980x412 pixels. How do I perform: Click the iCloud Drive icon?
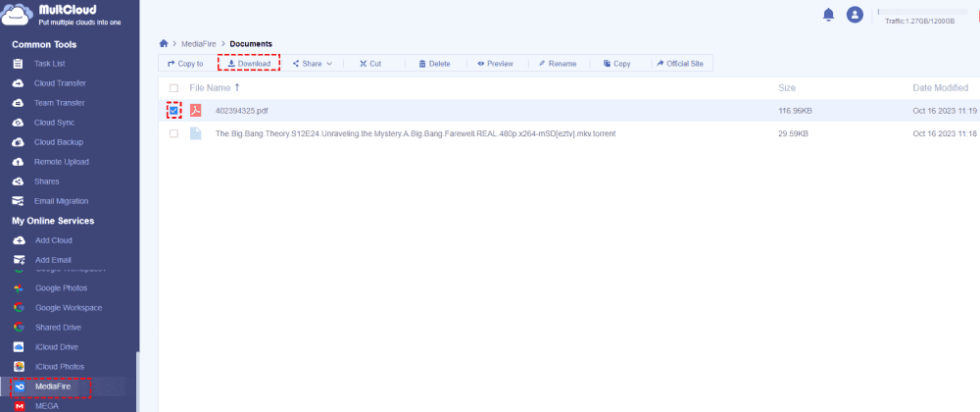19,347
